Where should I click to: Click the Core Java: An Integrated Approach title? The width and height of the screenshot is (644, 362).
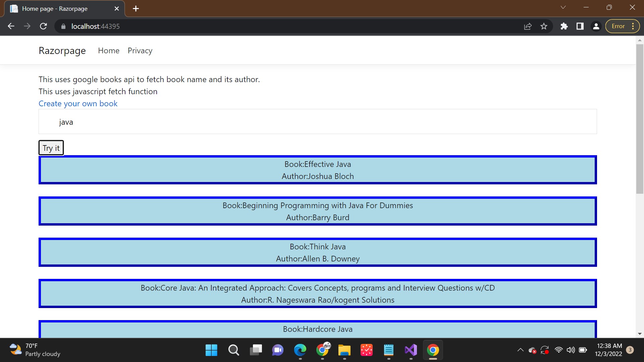coord(318,288)
